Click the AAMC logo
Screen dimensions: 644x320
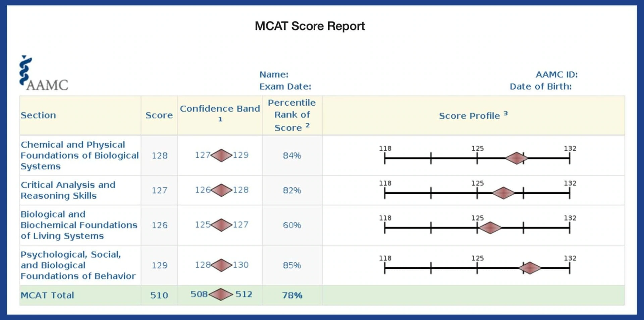click(x=43, y=74)
